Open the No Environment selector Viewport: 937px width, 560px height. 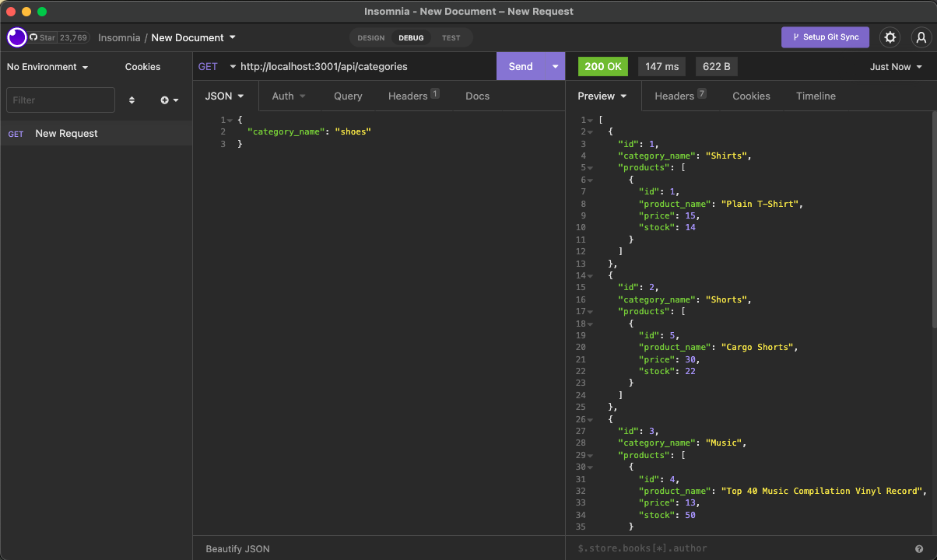tap(43, 67)
